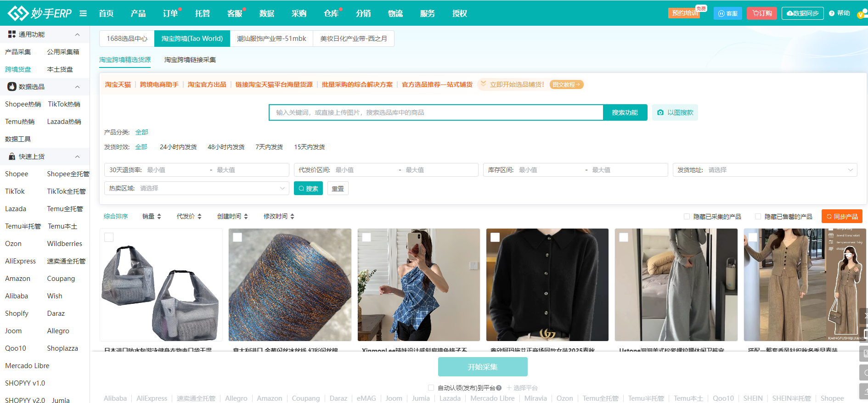
Task: Open the mesh bag product thumbnail
Action: click(161, 285)
